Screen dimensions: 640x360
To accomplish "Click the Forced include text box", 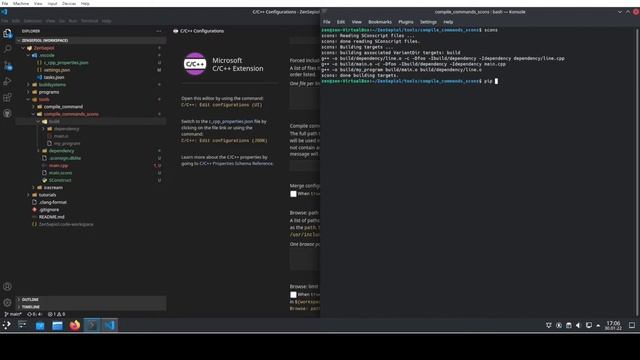I will tap(305, 98).
